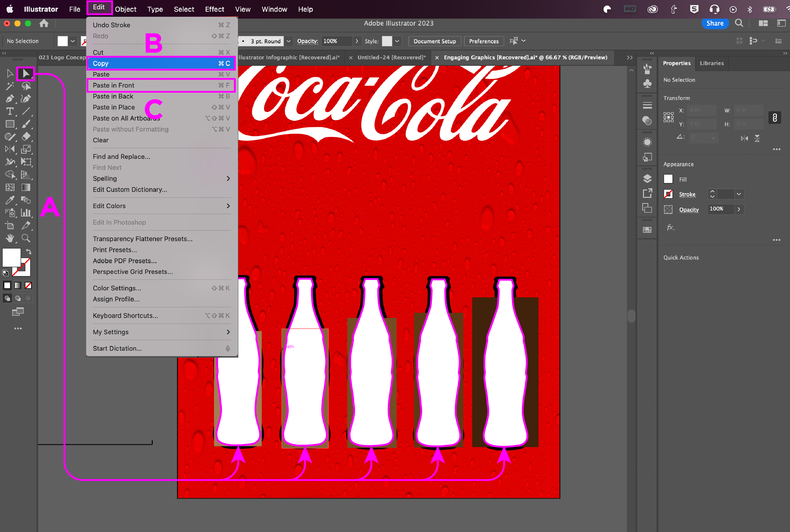Select the Type tool
This screenshot has height=532, width=790.
click(10, 111)
